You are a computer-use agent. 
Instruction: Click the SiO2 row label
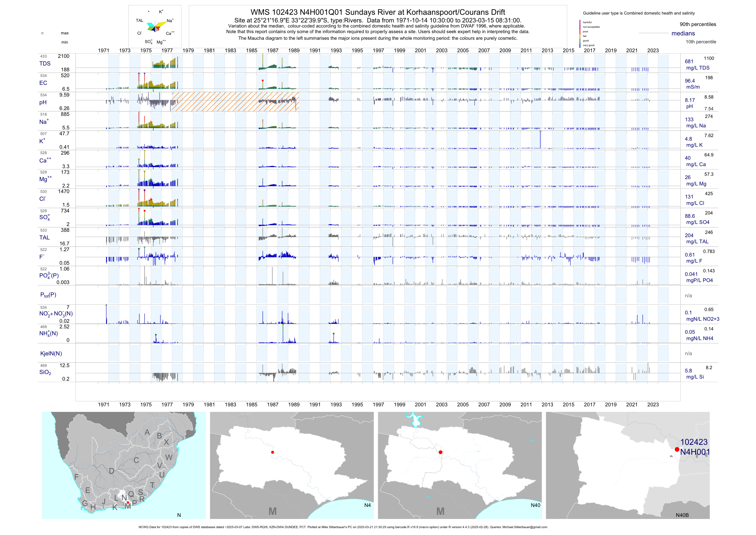[45, 372]
